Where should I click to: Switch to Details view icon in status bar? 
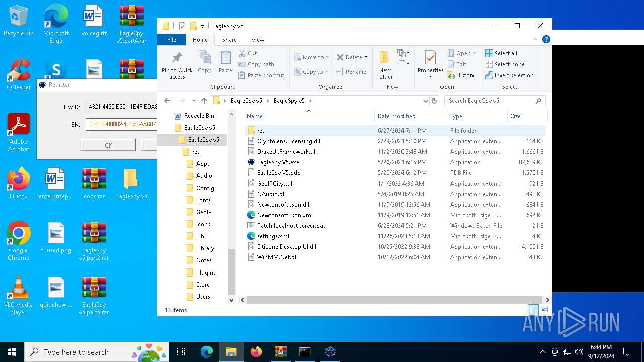point(533,310)
